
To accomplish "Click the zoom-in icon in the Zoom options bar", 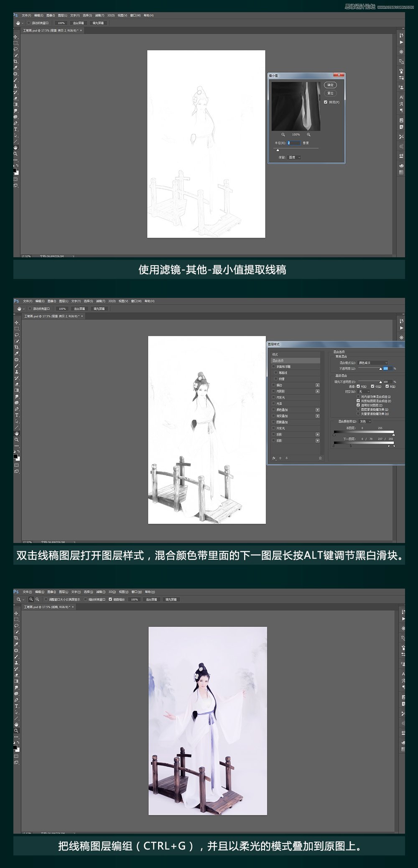I will (31, 599).
